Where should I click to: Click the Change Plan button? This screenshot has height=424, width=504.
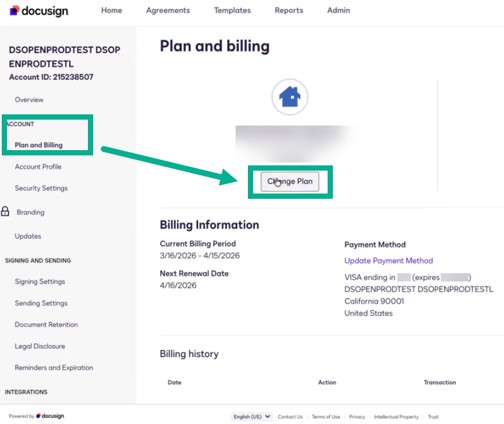pyautogui.click(x=290, y=181)
